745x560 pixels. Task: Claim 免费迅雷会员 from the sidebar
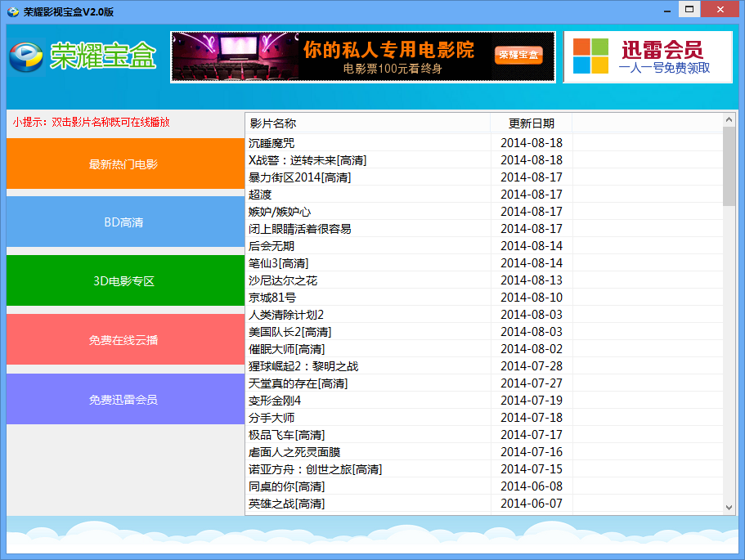(124, 400)
